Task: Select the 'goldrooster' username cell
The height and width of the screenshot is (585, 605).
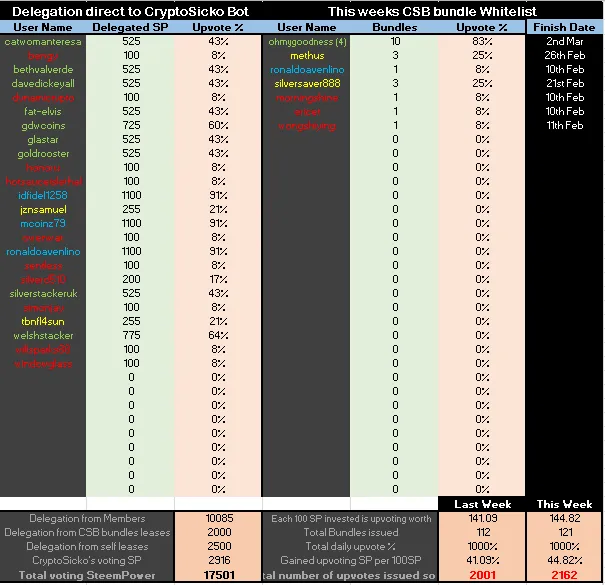Action: click(43, 154)
